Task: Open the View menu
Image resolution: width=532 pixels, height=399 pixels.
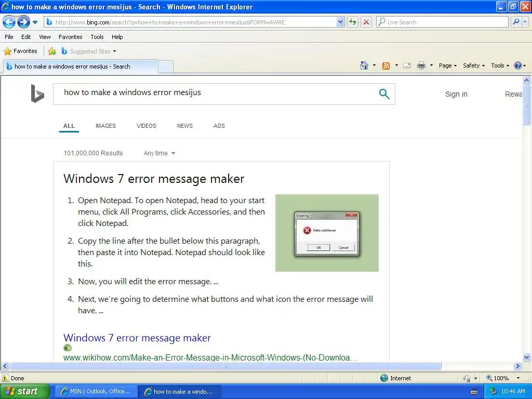Action: coord(45,37)
